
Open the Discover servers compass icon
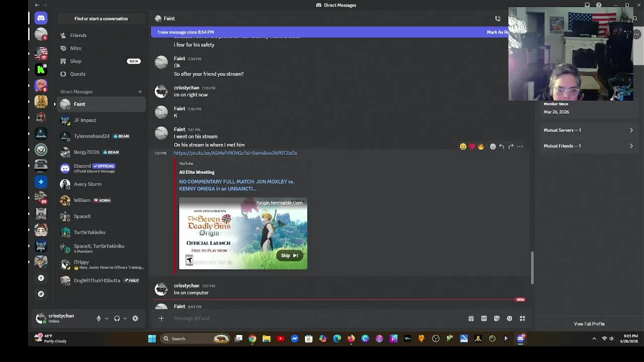(x=41, y=294)
